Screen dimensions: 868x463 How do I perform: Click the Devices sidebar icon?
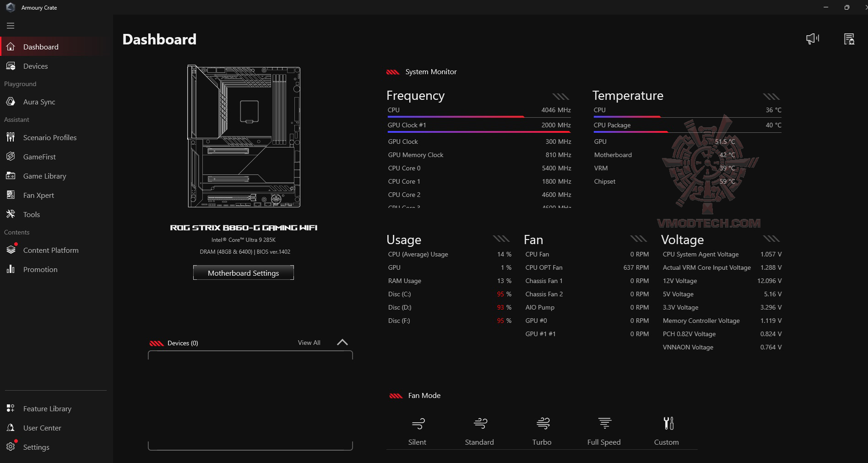[11, 66]
